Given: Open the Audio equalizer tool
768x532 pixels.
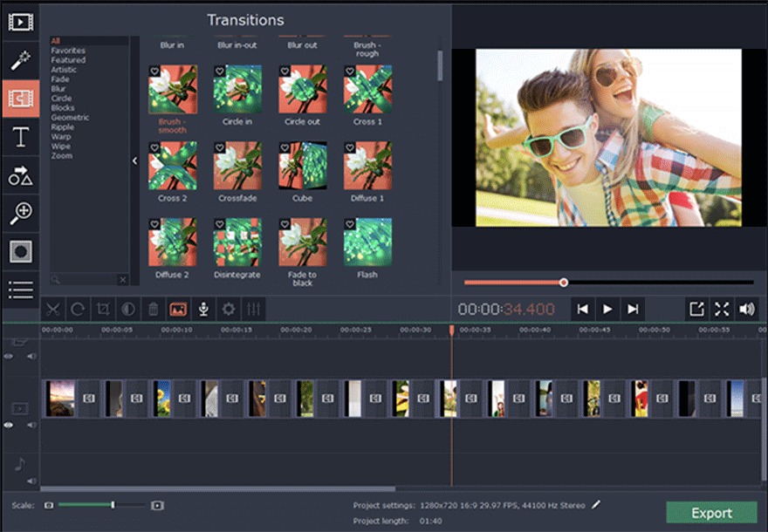Looking at the screenshot, I should pyautogui.click(x=254, y=310).
